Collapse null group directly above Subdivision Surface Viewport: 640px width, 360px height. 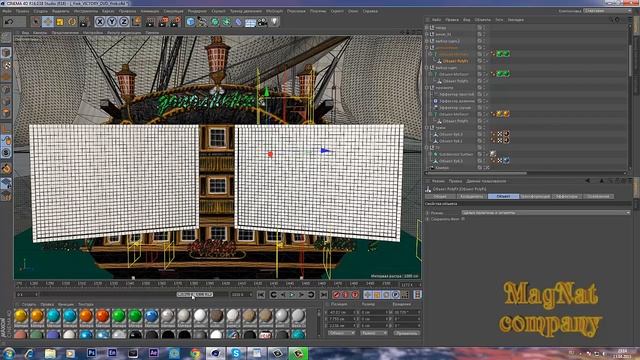427,148
